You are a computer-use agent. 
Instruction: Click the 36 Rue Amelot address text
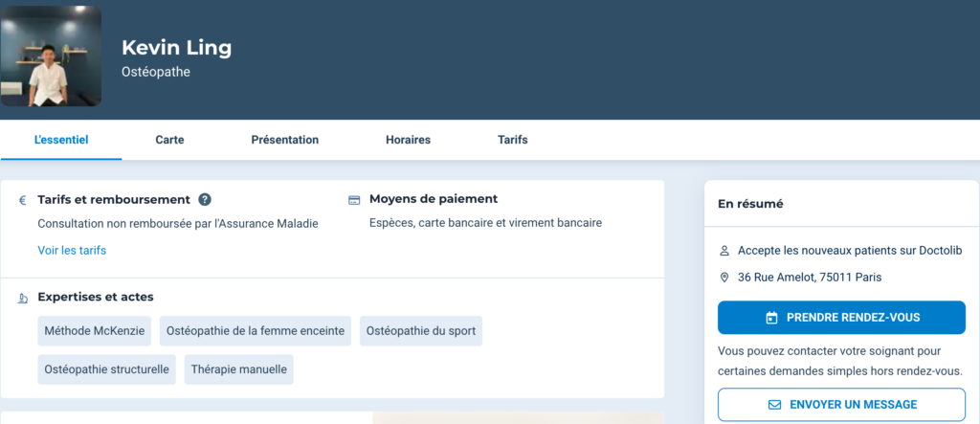809,278
